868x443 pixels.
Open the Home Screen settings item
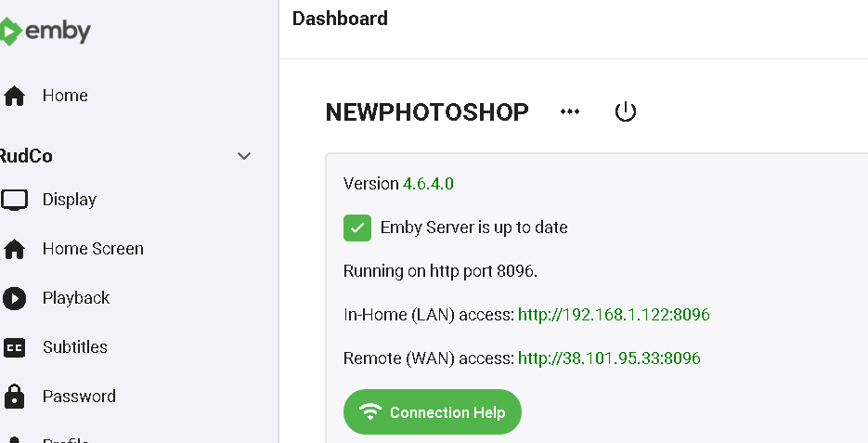point(93,249)
